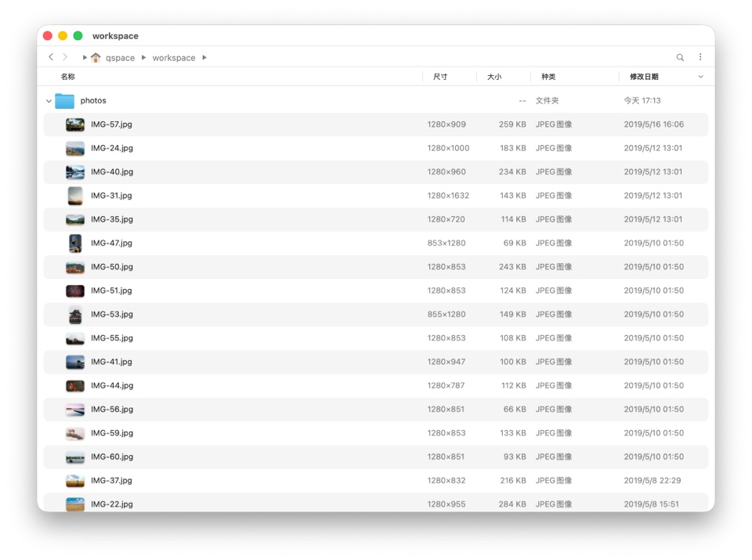Click the 种类 column header
This screenshot has height=560, width=752.
point(548,77)
